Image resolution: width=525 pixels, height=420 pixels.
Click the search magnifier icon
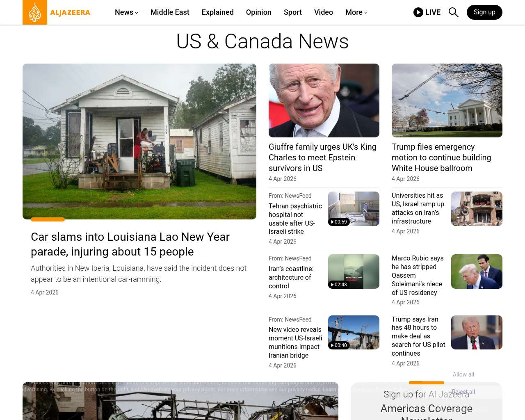point(453,12)
